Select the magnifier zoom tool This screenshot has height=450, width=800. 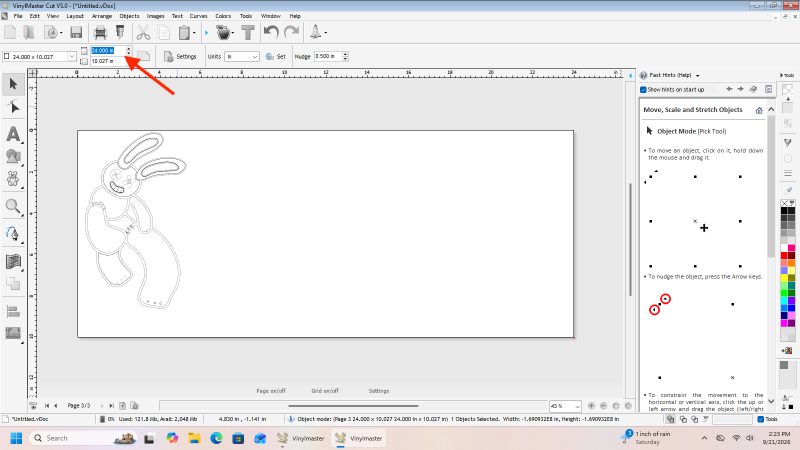click(13, 206)
